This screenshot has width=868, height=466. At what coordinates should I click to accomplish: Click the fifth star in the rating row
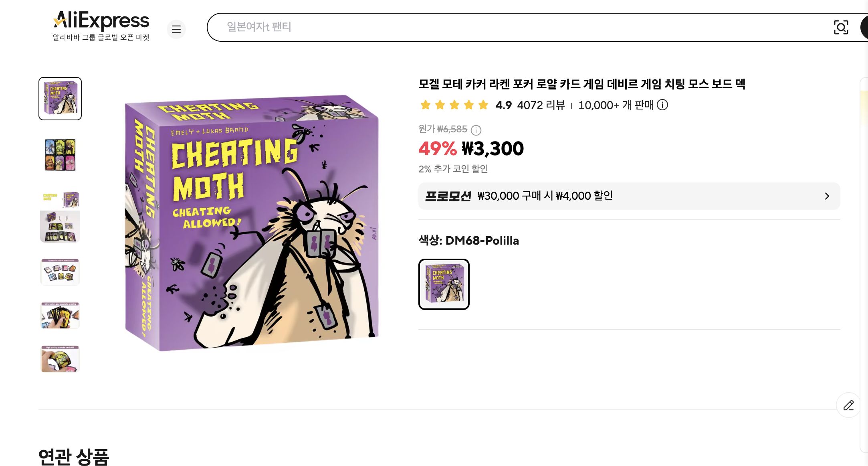[x=483, y=105]
